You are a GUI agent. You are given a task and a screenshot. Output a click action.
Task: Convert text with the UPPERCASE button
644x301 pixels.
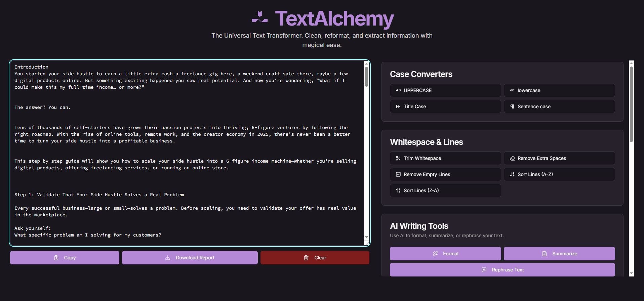tap(445, 90)
